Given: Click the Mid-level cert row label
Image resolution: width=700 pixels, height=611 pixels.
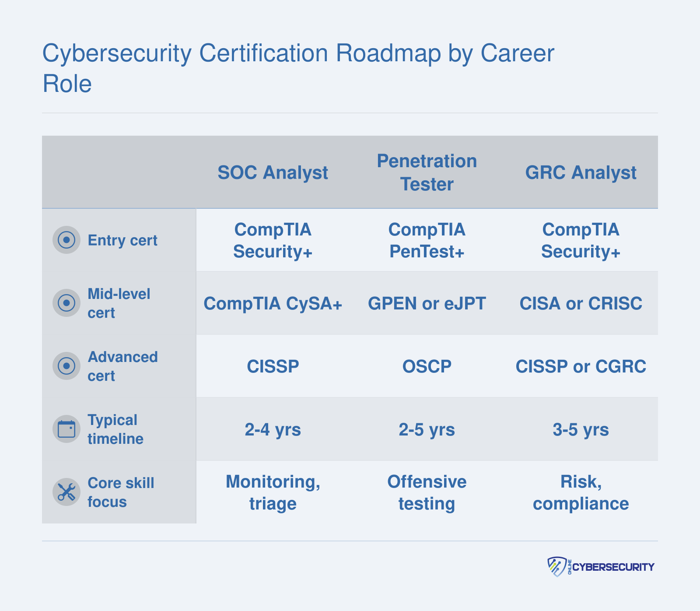Looking at the screenshot, I should [119, 303].
